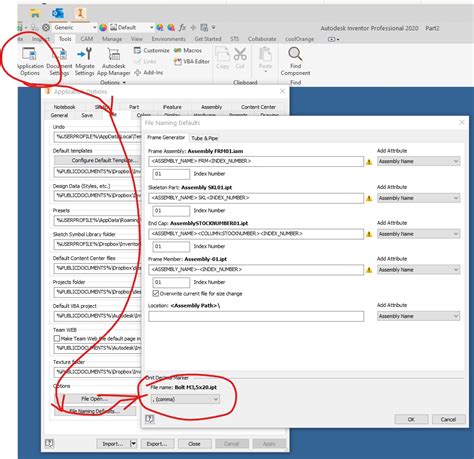Launch the VBA Editor
The height and width of the screenshot is (459, 474).
[192, 61]
